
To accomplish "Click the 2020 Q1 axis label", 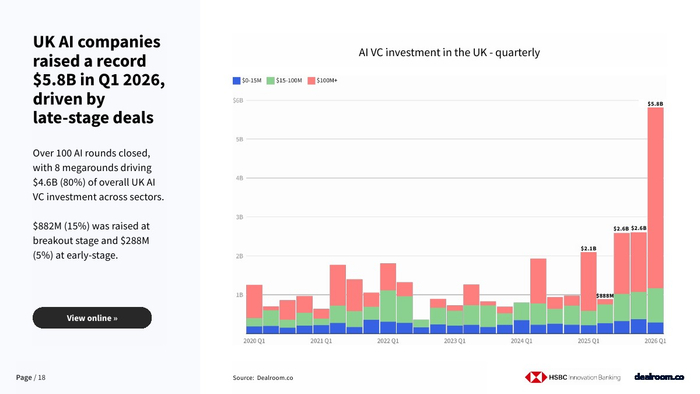I will pyautogui.click(x=254, y=341).
